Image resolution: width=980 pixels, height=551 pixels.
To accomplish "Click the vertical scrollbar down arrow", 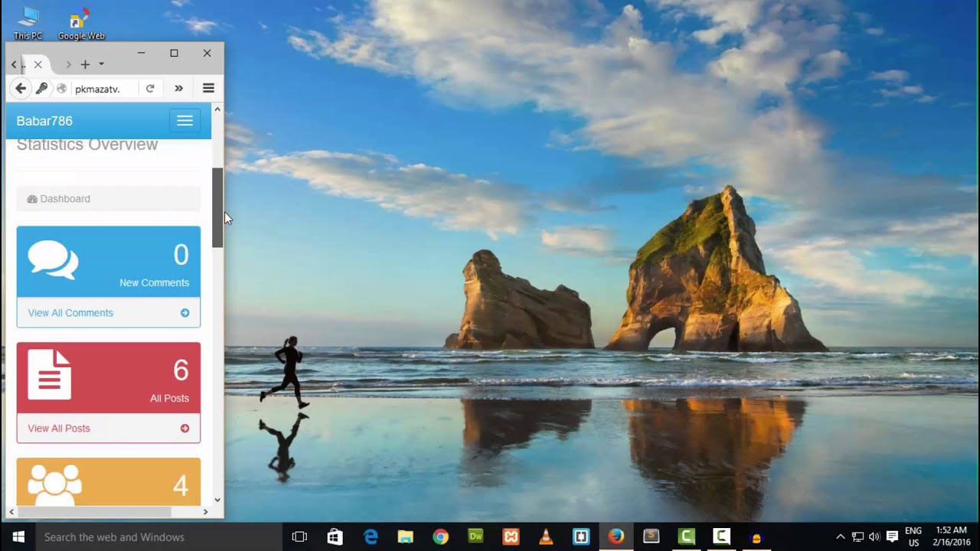I will [217, 500].
